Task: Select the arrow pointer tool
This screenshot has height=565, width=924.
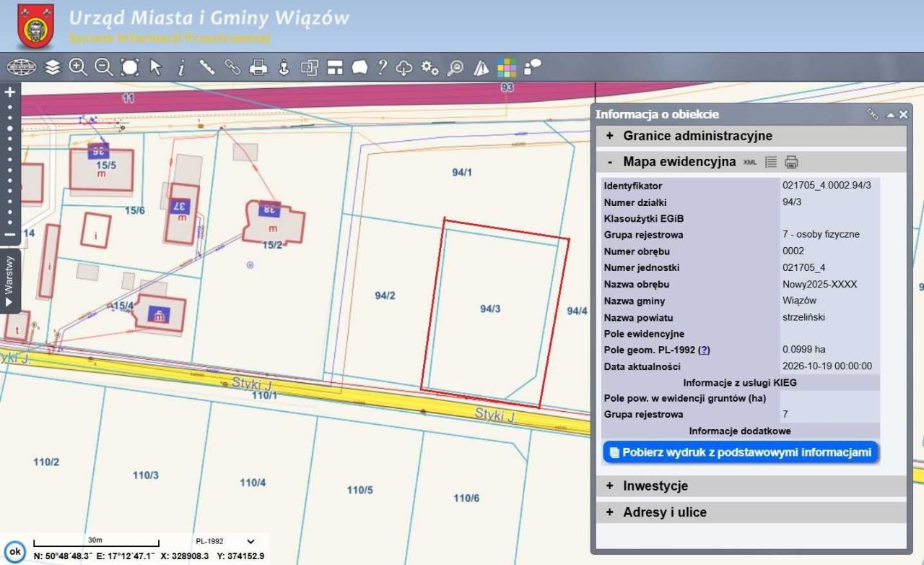Action: (155, 67)
